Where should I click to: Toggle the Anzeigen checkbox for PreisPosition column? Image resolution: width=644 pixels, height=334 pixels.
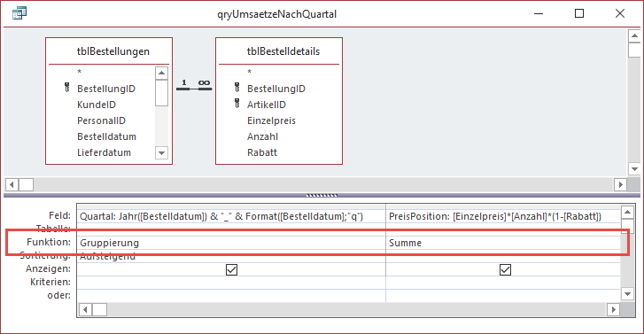[x=505, y=269]
